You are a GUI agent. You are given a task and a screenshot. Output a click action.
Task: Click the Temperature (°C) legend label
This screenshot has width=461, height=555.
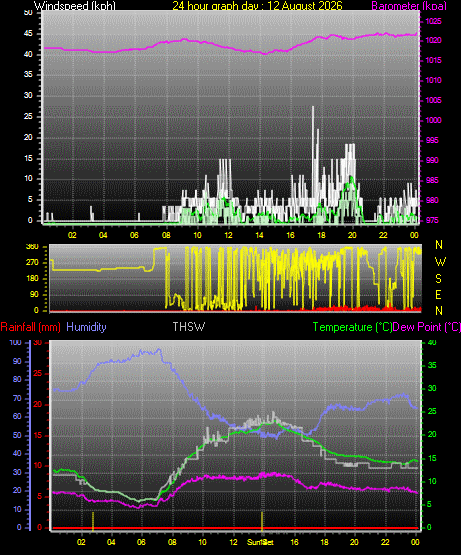(x=352, y=327)
